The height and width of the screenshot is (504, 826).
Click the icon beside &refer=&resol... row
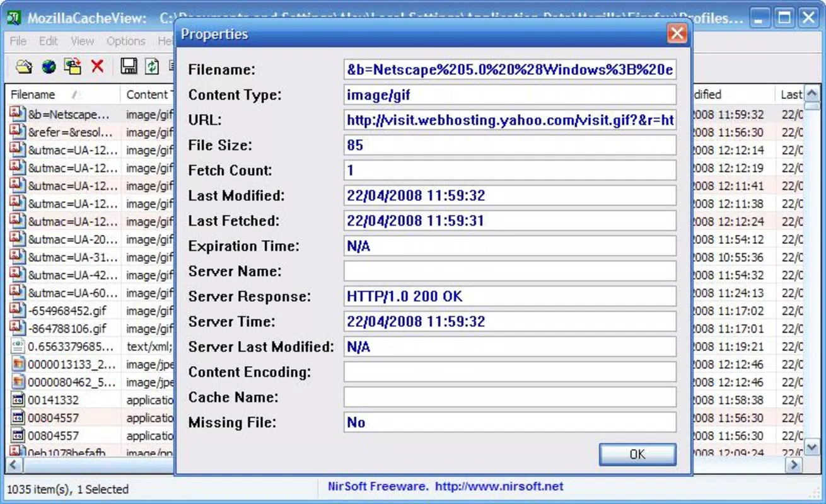pos(17,132)
